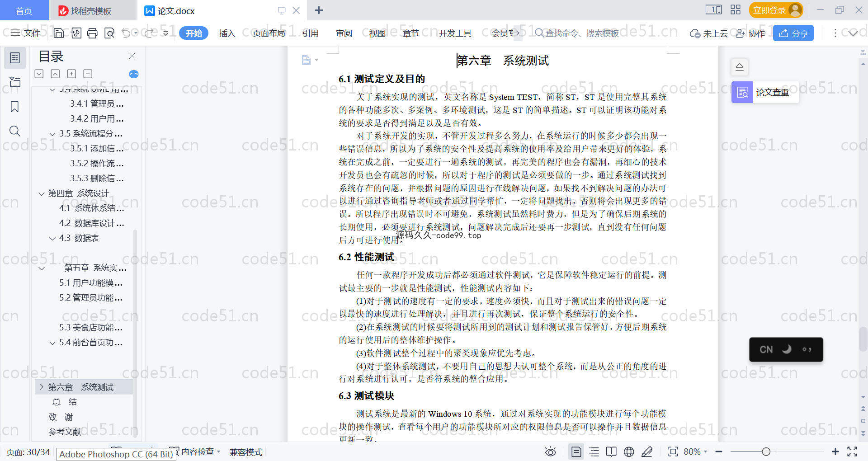Switch to 引用 ribbon tab
Screen dimensions: 868x461
tap(311, 33)
